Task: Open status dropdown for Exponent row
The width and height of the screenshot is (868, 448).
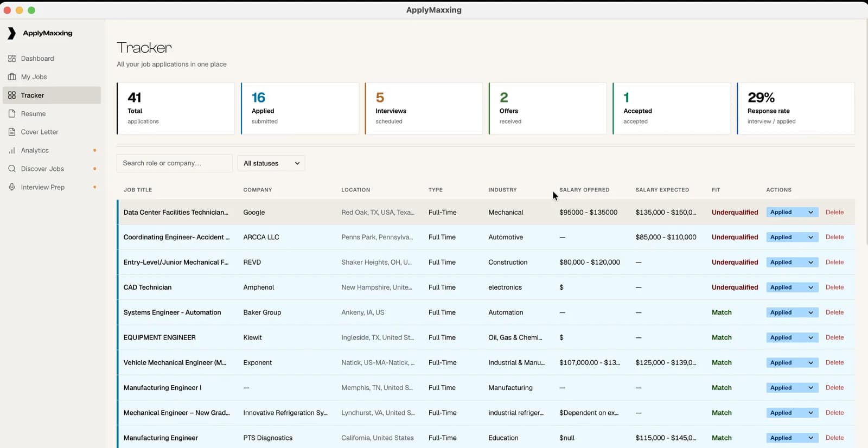Action: coord(792,362)
